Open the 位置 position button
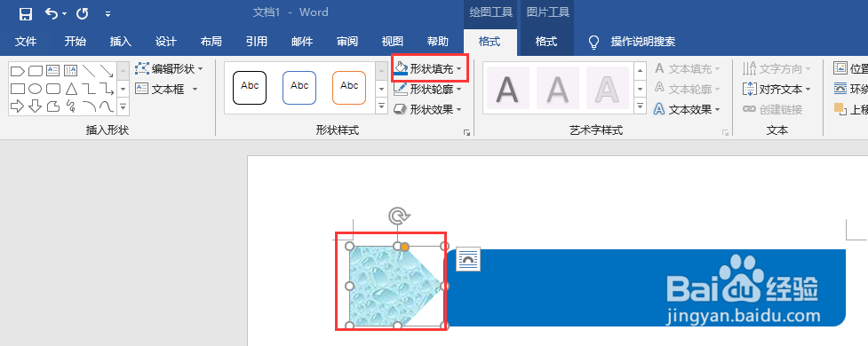The width and height of the screenshot is (868, 346). [851, 68]
